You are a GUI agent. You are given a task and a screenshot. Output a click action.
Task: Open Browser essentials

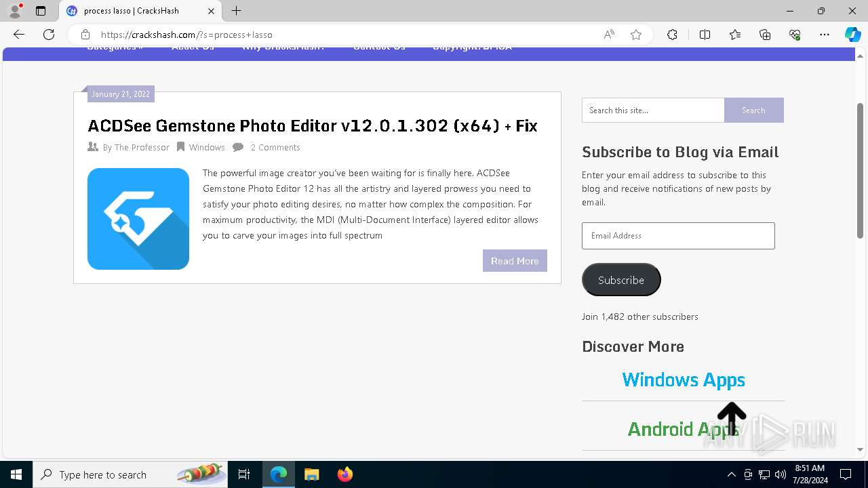(x=795, y=35)
